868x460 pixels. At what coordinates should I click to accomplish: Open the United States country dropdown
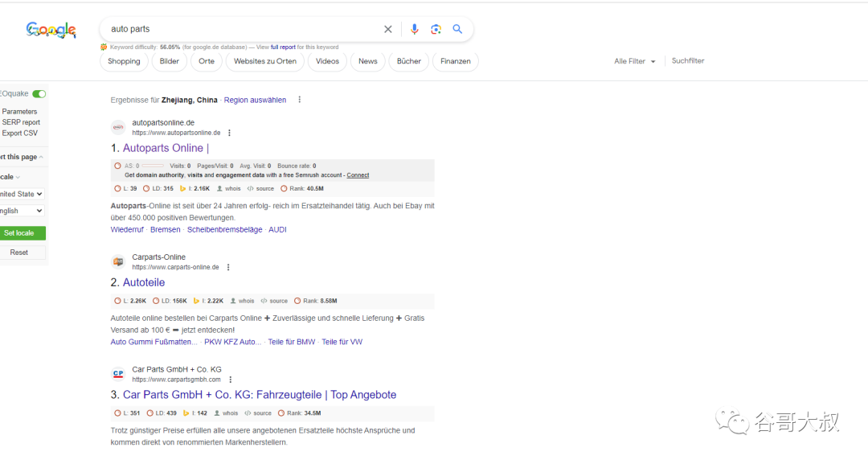coord(23,194)
